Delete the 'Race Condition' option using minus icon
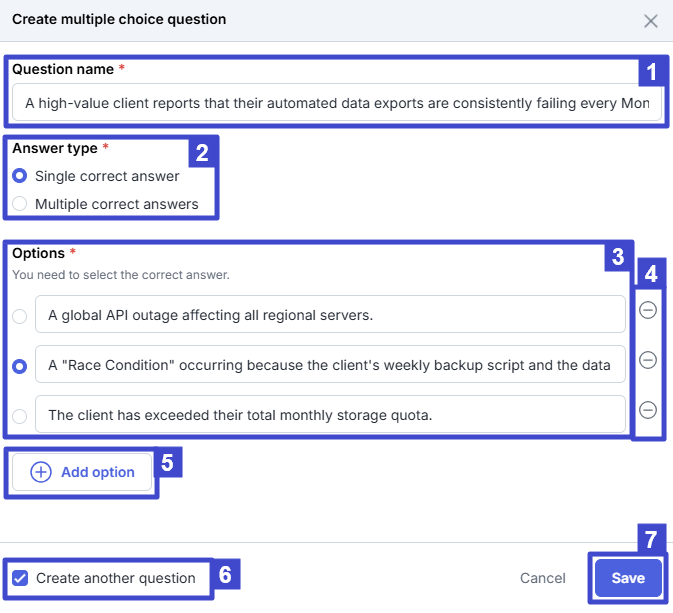This screenshot has width=673, height=613. [x=647, y=360]
